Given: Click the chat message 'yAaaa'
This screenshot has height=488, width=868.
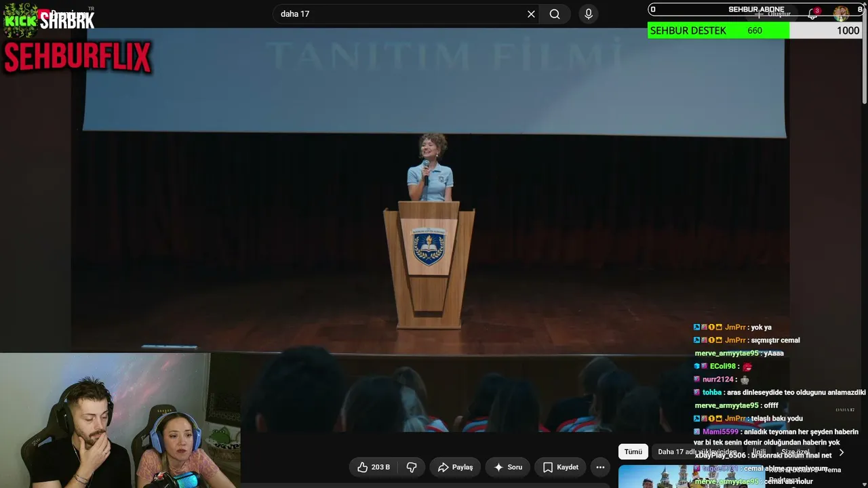Looking at the screenshot, I should (774, 354).
